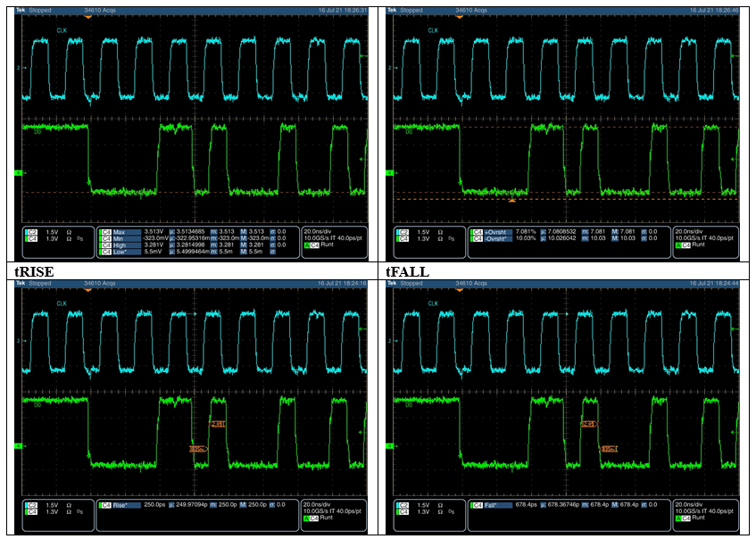Click the tRISE heading
756x539 pixels.
click(34, 272)
